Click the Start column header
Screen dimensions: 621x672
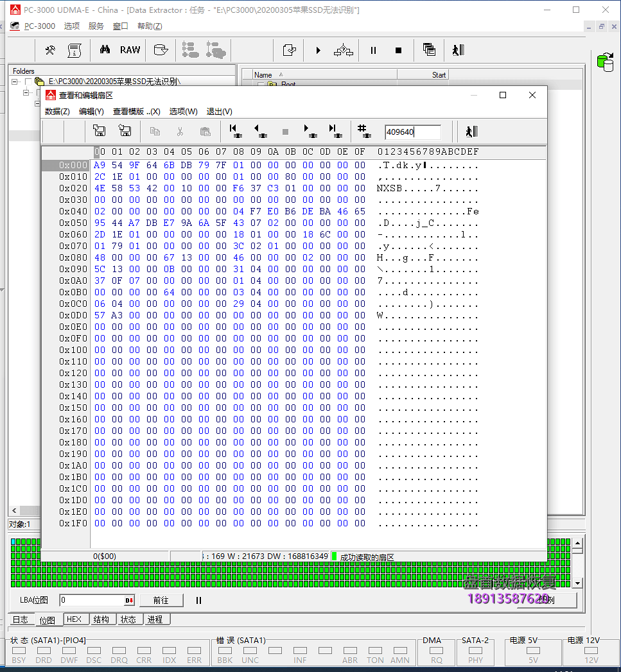click(423, 75)
